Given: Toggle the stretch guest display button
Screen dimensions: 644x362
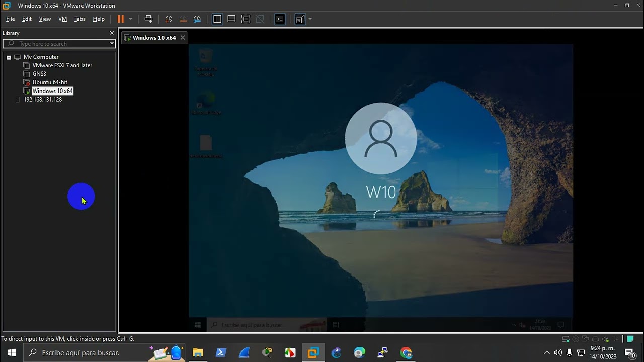Looking at the screenshot, I should pyautogui.click(x=300, y=19).
